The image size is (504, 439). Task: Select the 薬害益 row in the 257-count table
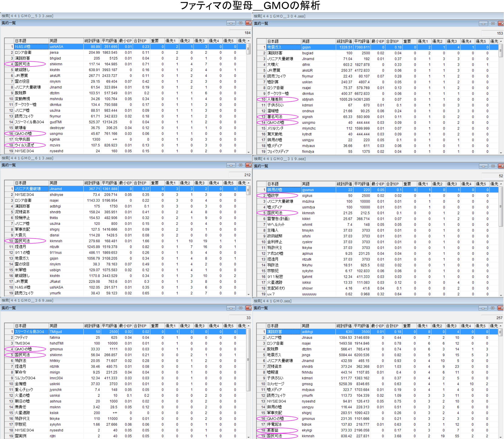[x=272, y=430]
